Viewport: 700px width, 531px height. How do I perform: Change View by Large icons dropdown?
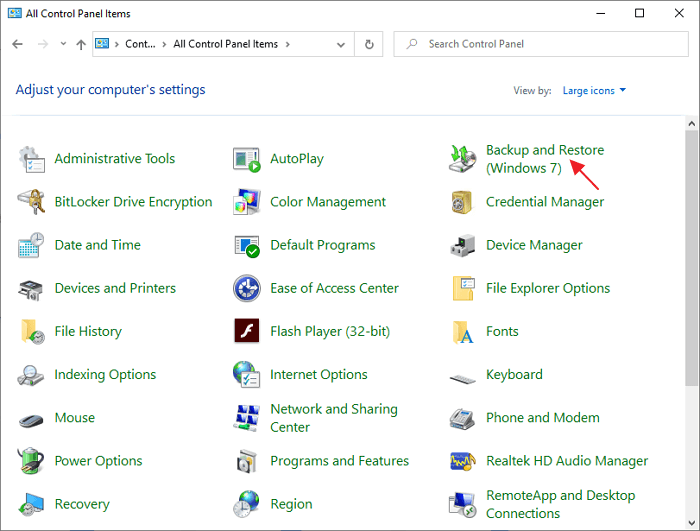click(x=594, y=91)
